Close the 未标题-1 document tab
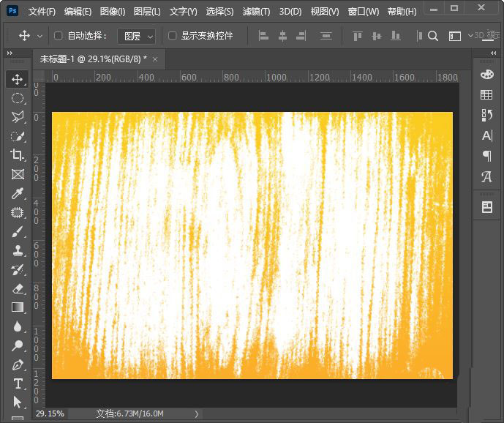This screenshot has width=504, height=423. (155, 59)
